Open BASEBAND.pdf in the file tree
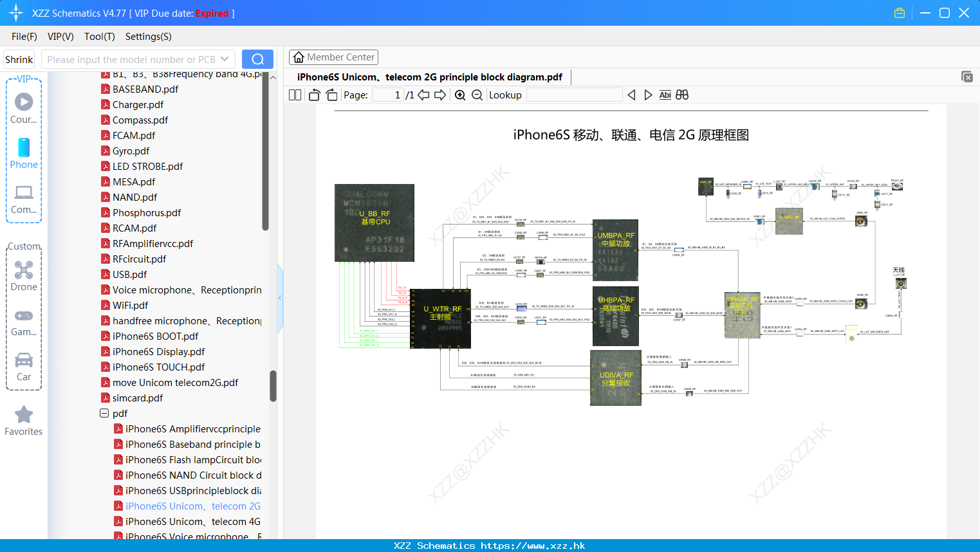This screenshot has height=552, width=980. (x=145, y=89)
